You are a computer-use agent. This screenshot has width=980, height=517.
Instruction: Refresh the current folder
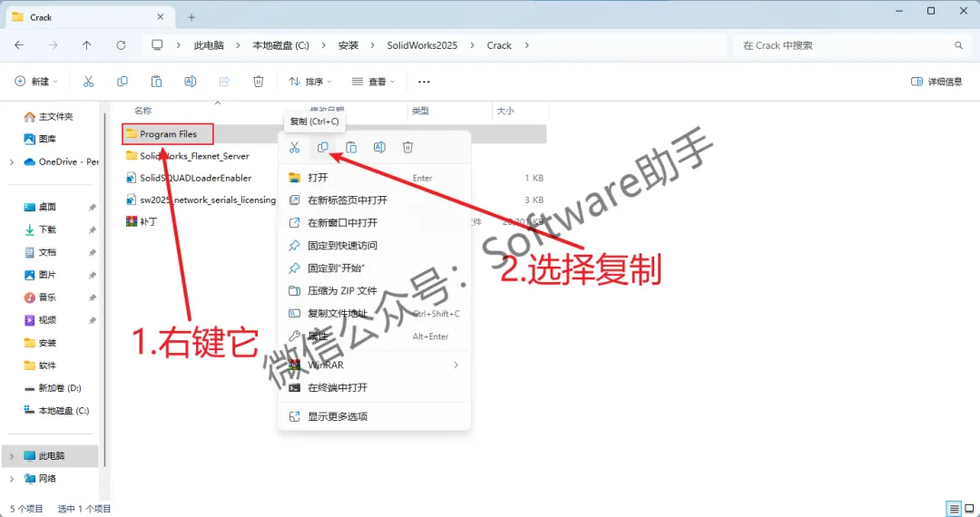tap(122, 45)
